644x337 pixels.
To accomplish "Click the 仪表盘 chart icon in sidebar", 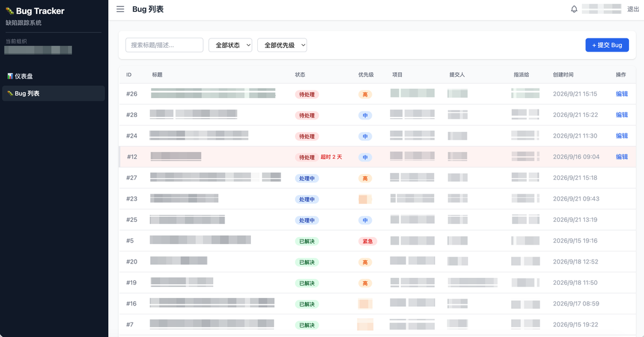I will (10, 76).
